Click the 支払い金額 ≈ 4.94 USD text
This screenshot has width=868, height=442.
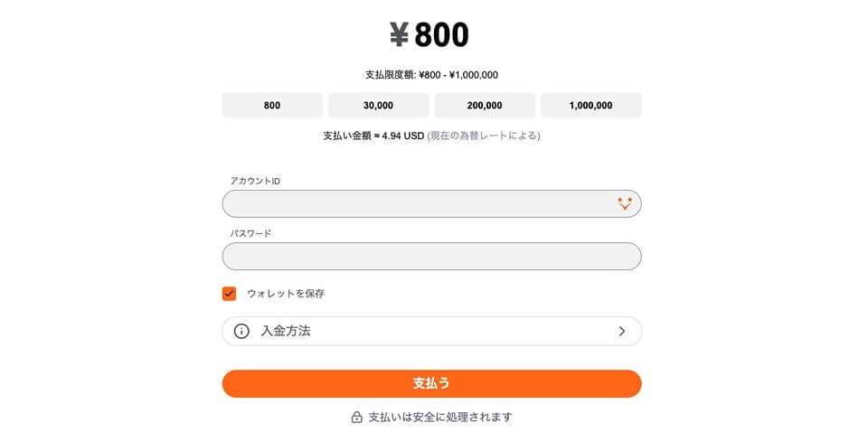tap(373, 136)
